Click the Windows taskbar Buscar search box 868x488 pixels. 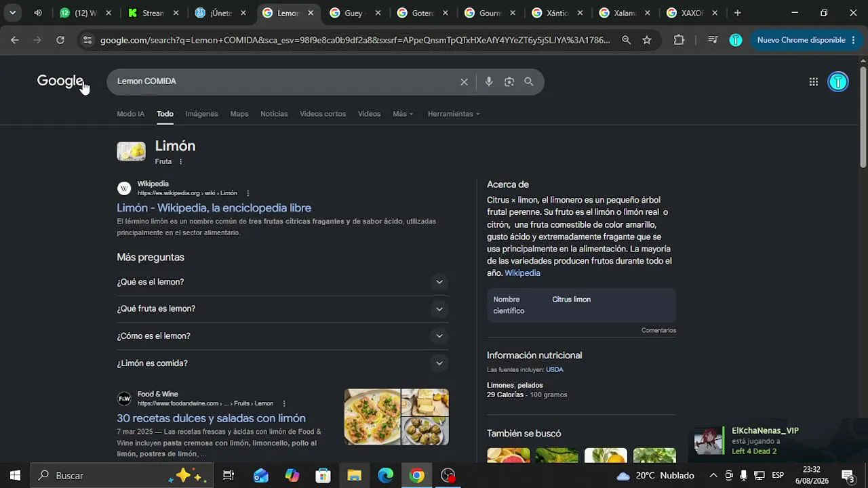[x=122, y=476]
